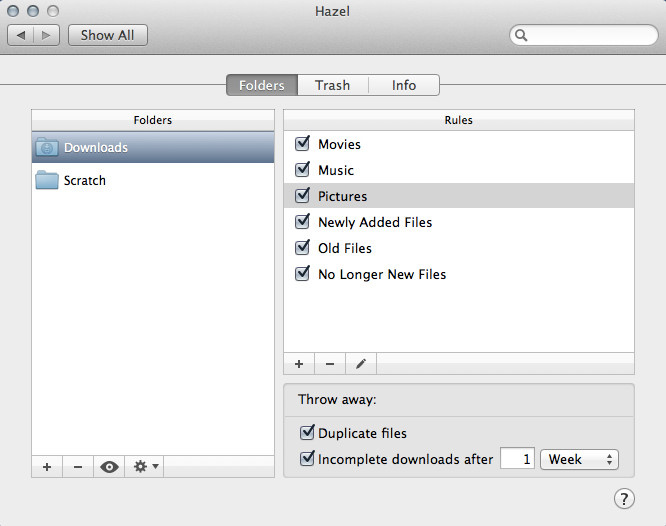Click the Folders column header
This screenshot has height=526, width=666.
pos(153,120)
